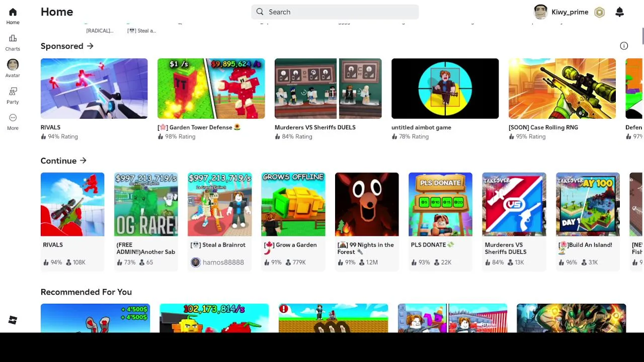Screen dimensions: 644x362
Task: Click the 'untitled aimbot game' title
Action: [421, 128]
